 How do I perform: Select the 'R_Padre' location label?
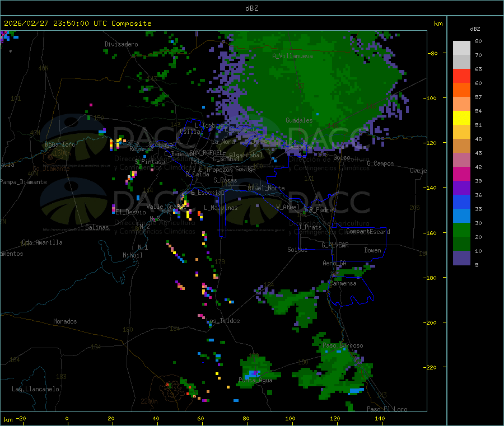point(321,210)
